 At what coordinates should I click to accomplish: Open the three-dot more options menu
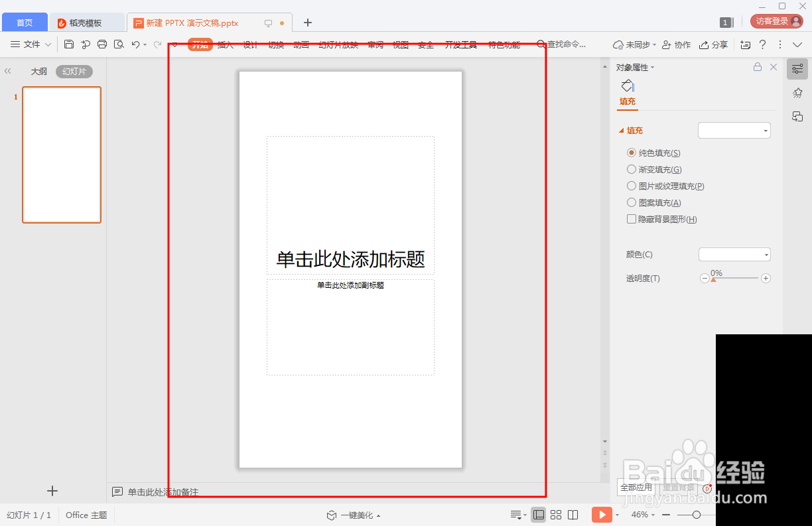pos(780,44)
